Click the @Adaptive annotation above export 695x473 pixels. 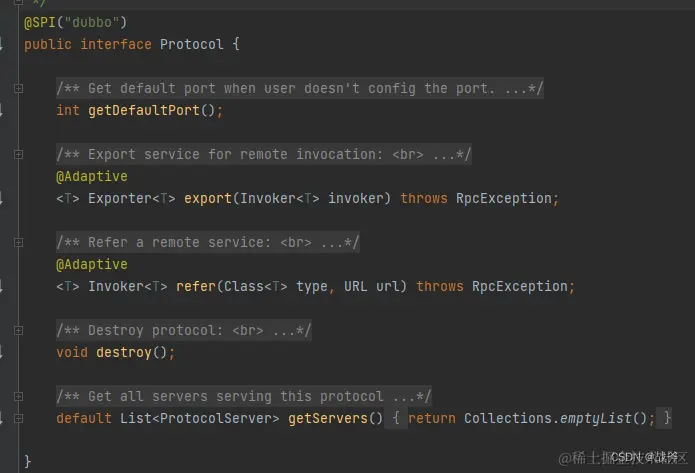click(x=92, y=176)
